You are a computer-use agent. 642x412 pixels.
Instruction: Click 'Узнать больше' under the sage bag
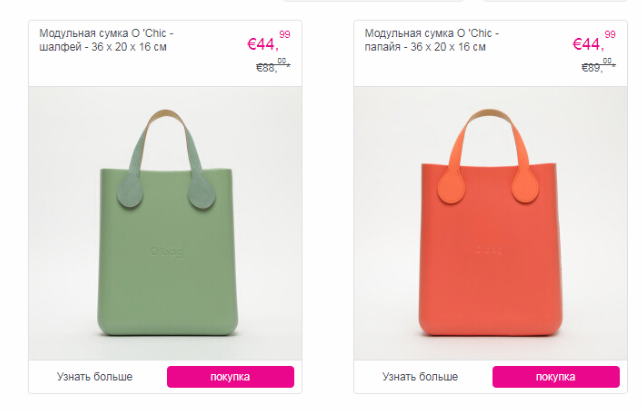click(x=95, y=377)
